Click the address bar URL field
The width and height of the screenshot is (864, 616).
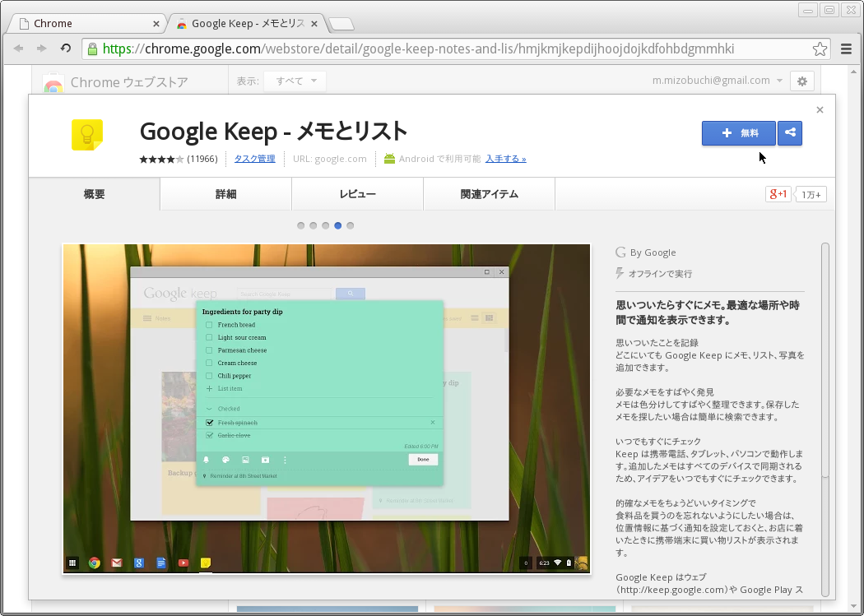coord(456,49)
